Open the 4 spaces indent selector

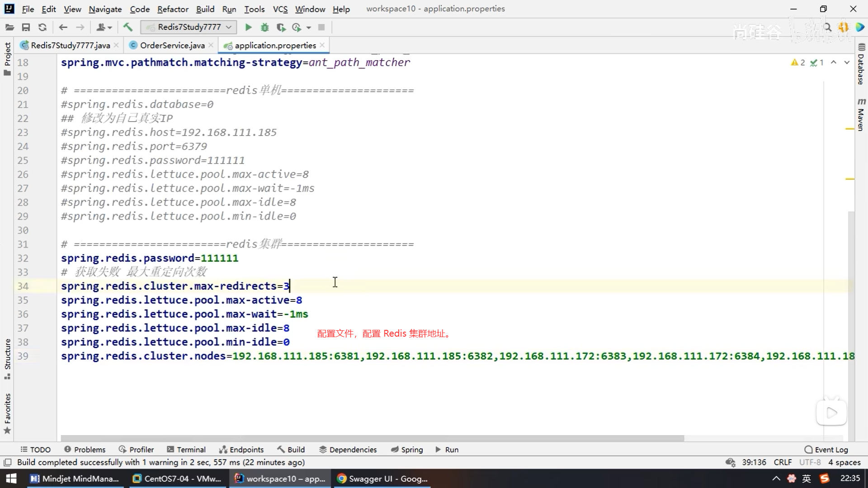(x=844, y=462)
